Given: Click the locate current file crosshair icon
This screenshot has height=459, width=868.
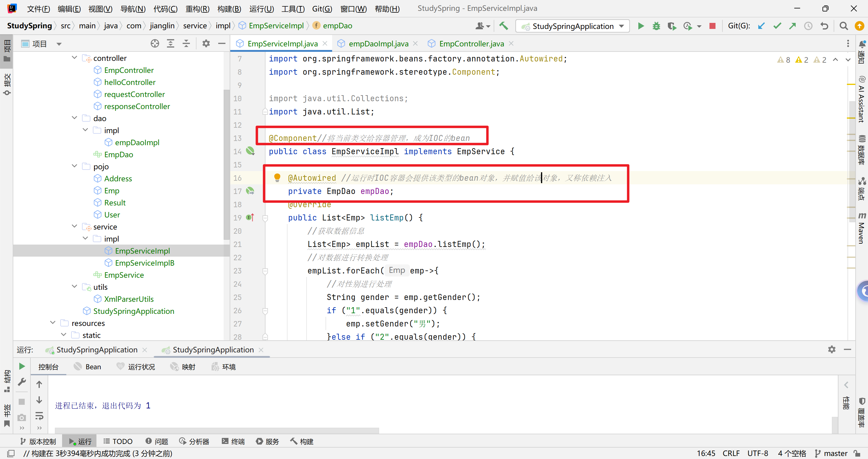Looking at the screenshot, I should (155, 43).
